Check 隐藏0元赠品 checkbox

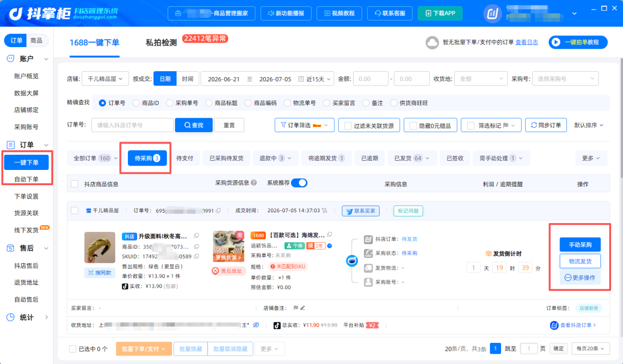(414, 126)
